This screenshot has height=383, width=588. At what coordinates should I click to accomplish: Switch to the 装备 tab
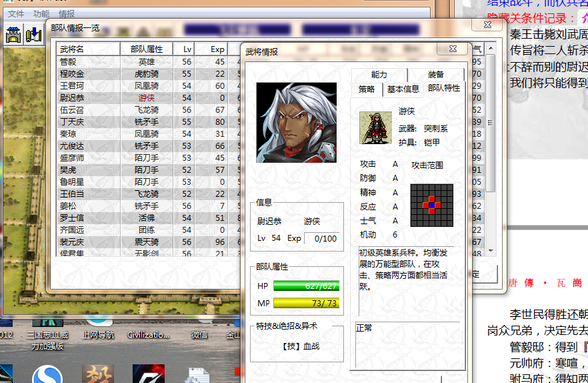pyautogui.click(x=436, y=75)
